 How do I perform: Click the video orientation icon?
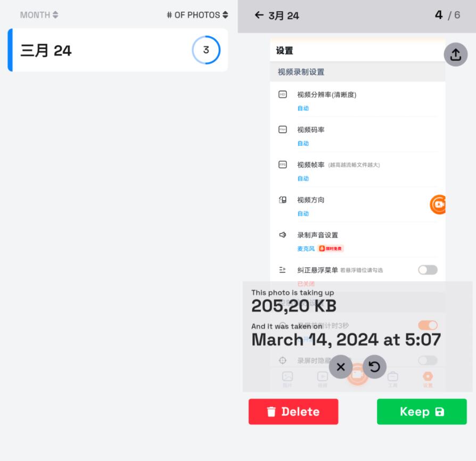pos(283,200)
